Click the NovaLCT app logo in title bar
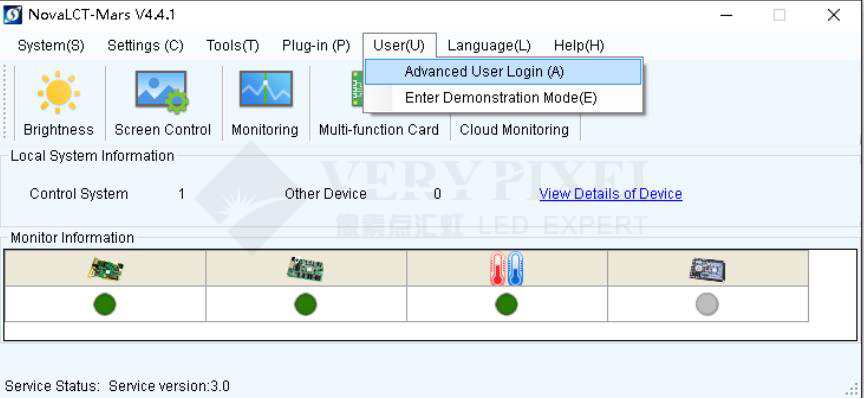Viewport: 864px width, 398px height. pos(13,15)
